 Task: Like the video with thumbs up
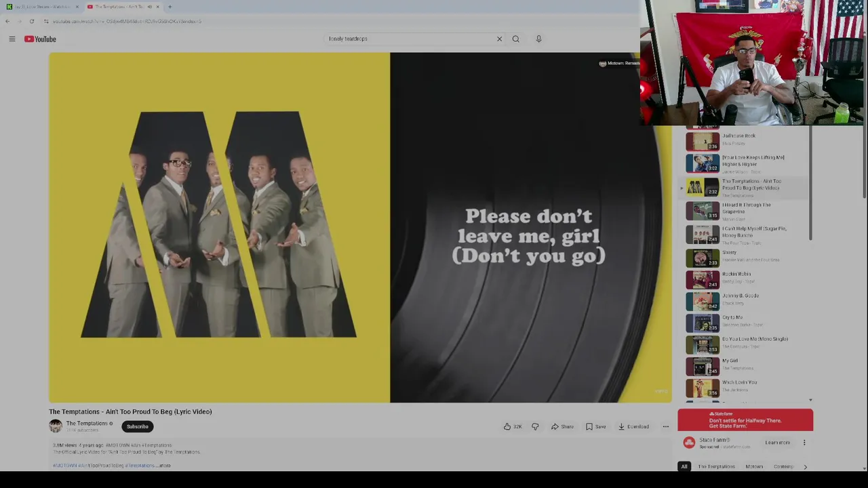513,426
